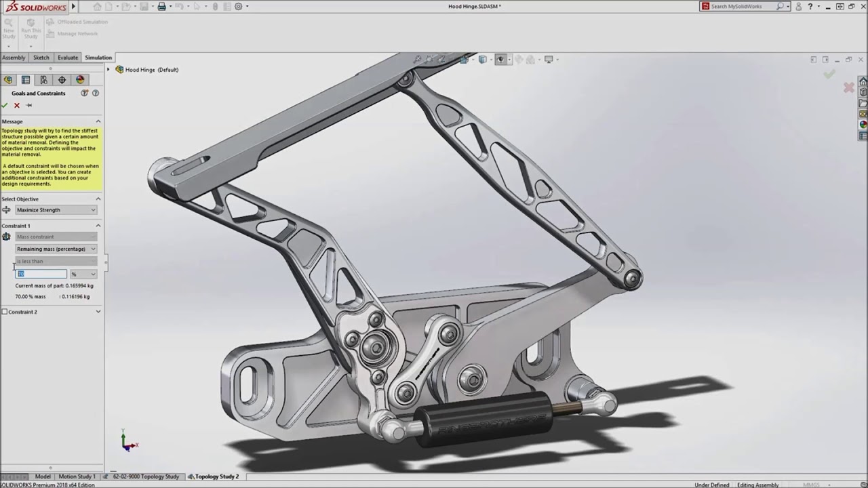Open the Print dropdown arrow
The width and height of the screenshot is (868, 488).
coord(171,7)
